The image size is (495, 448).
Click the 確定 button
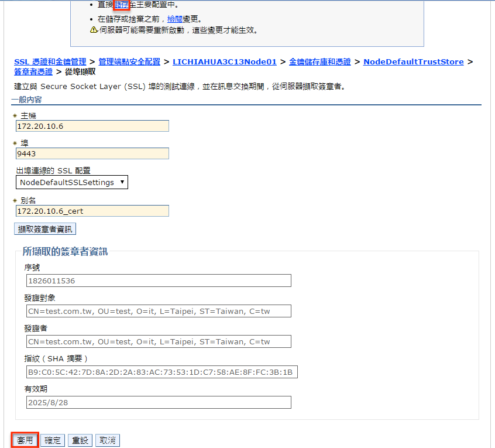(x=53, y=440)
